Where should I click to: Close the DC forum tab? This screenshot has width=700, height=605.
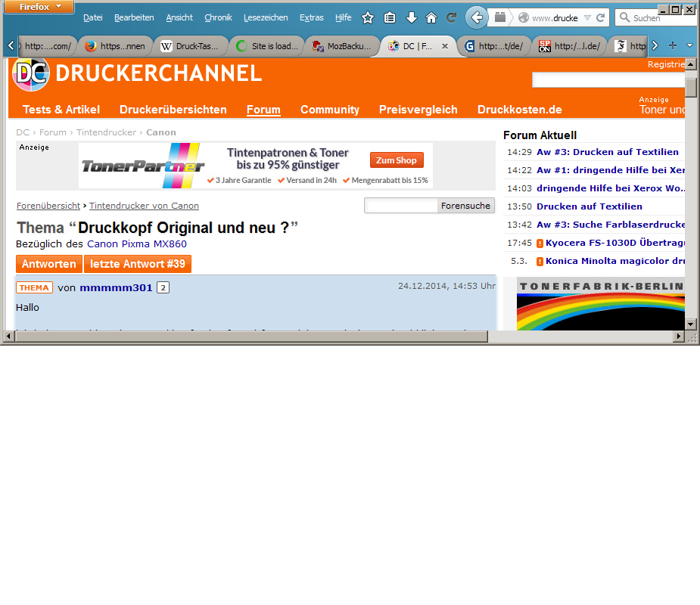[x=445, y=46]
